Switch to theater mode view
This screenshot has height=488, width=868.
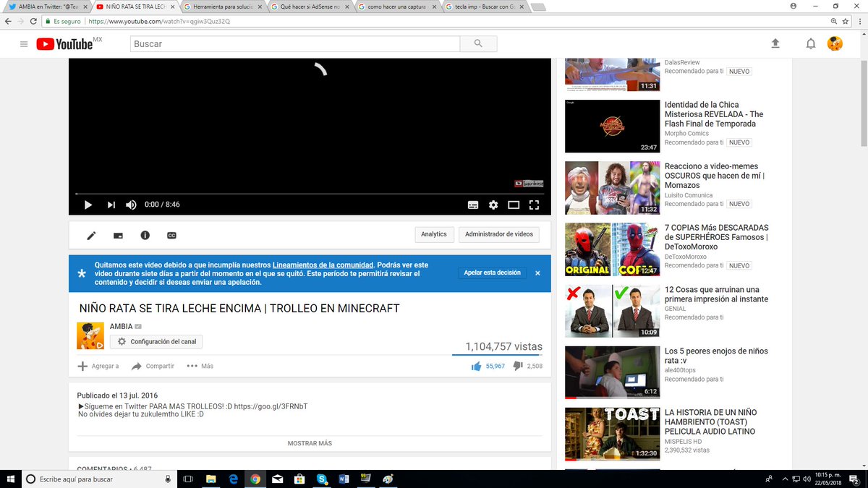[x=514, y=205]
